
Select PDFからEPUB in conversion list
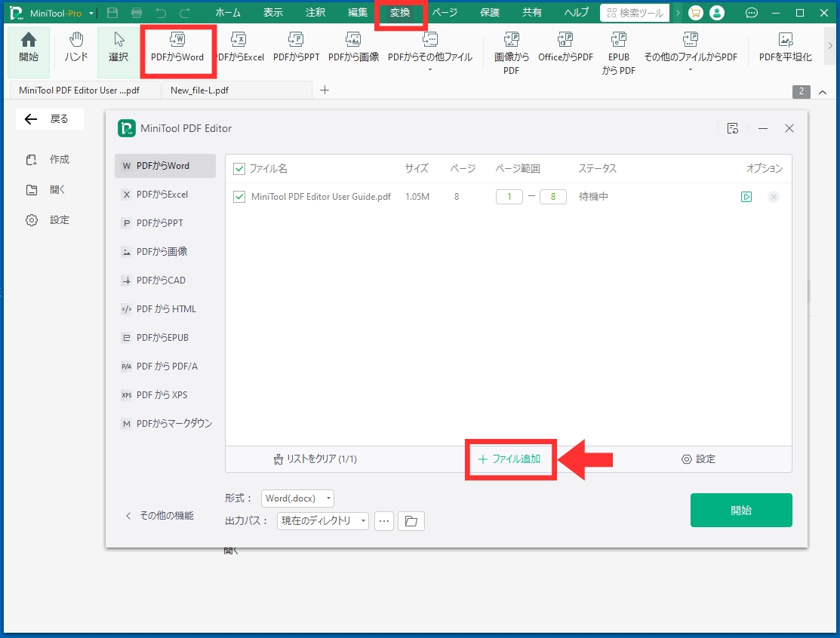point(165,338)
